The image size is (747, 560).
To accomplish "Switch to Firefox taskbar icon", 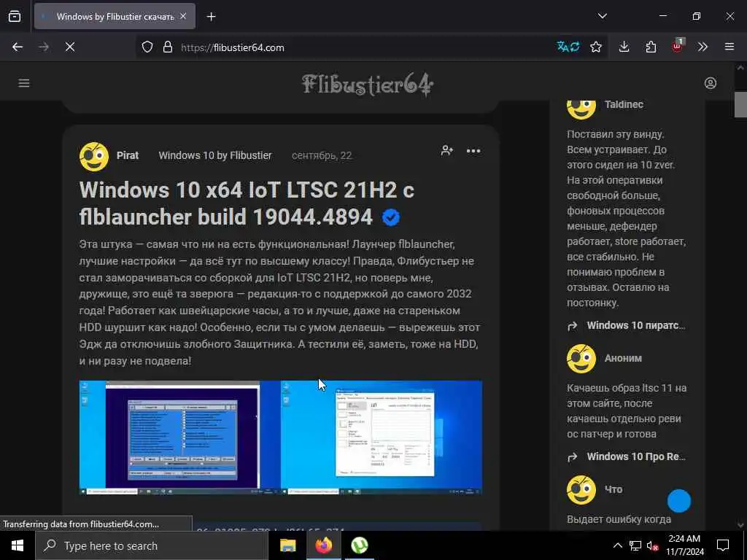I will point(323,545).
